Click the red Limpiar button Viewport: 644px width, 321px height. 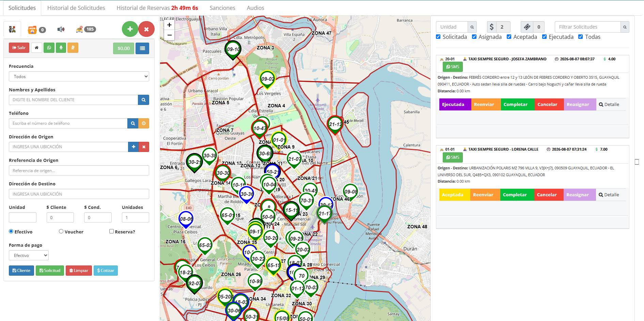pyautogui.click(x=79, y=271)
